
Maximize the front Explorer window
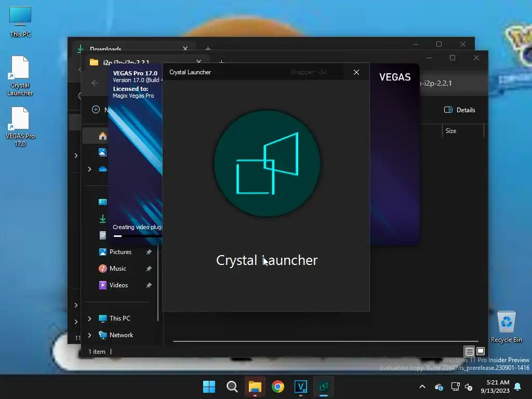pos(453,58)
